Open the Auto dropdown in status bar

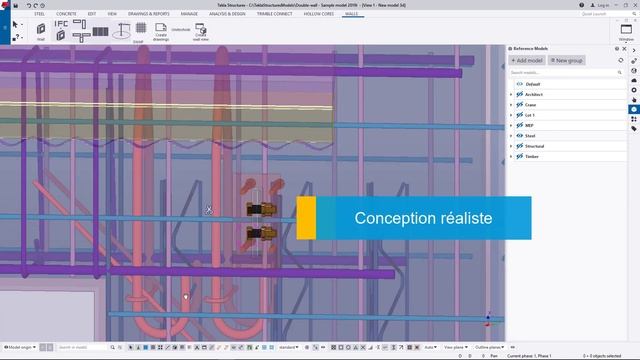coord(430,347)
